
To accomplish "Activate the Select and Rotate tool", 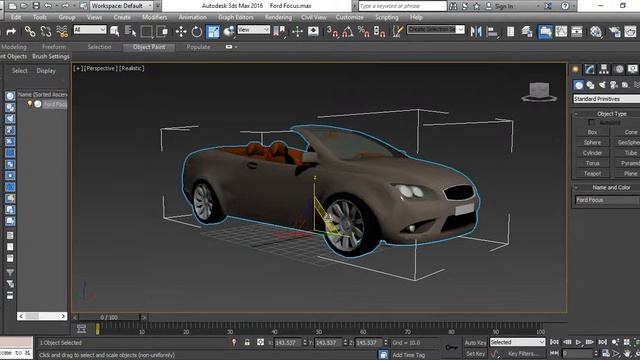I will coord(197,31).
